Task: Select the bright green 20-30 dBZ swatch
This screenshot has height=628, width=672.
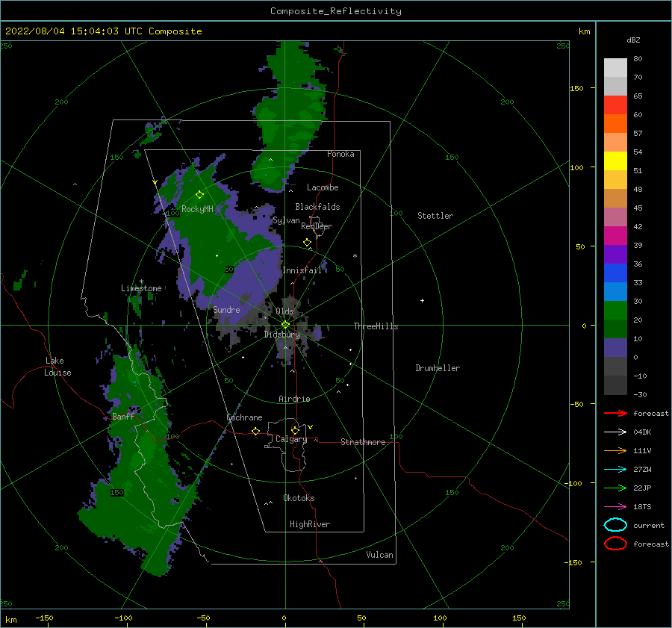Action: 615,311
